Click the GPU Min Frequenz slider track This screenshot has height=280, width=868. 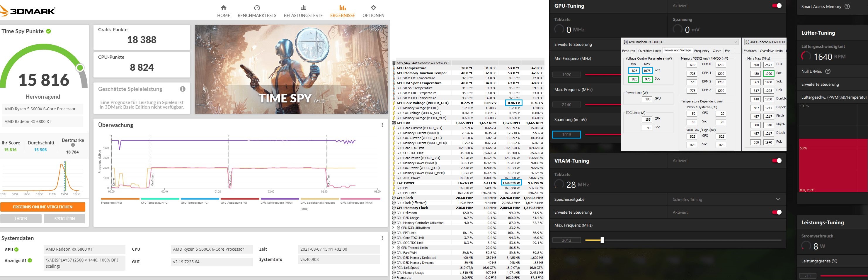pos(603,75)
